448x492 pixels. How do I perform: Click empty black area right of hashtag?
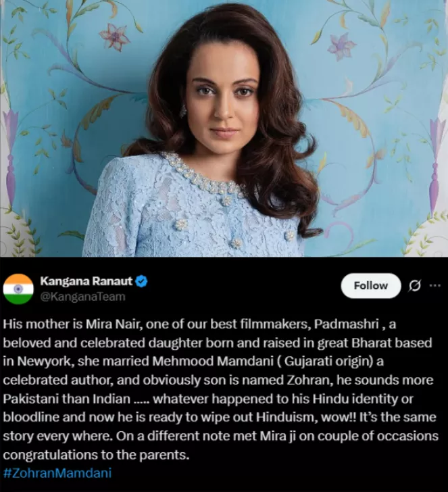click(279, 473)
